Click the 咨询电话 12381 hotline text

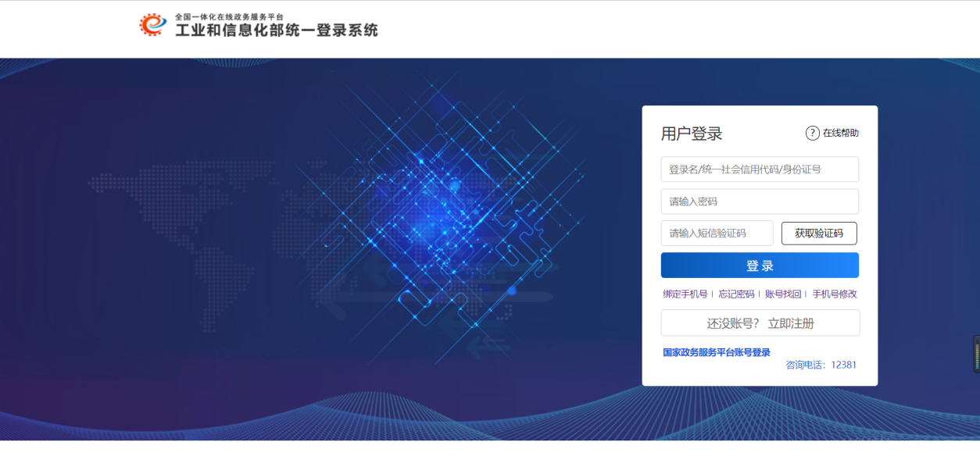(821, 363)
